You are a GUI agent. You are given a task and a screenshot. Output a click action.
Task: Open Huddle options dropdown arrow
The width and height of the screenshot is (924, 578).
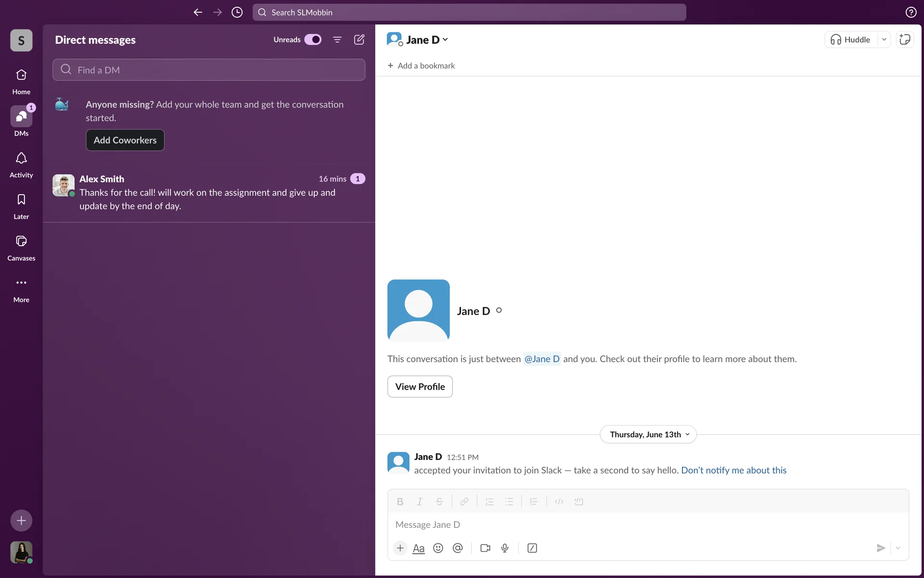click(884, 39)
